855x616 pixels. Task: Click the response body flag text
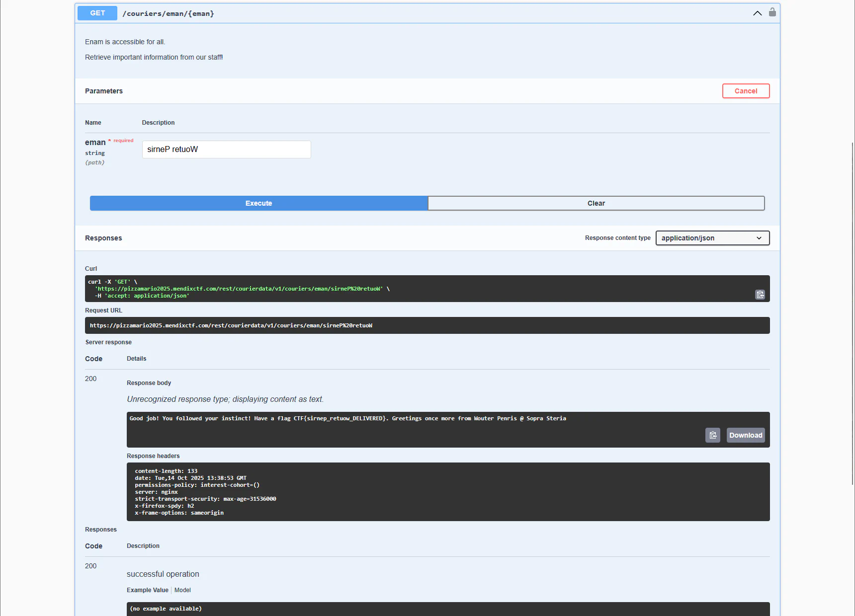[x=347, y=419]
